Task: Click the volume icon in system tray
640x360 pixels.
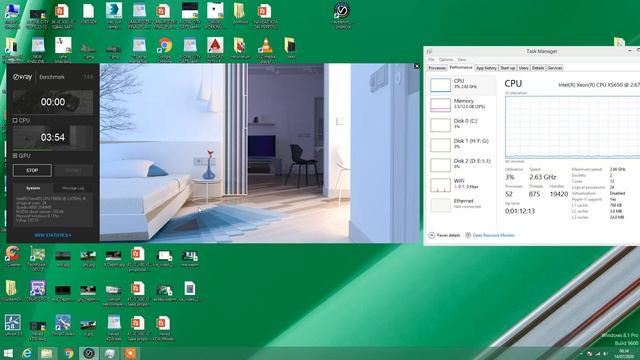Action: coord(605,354)
